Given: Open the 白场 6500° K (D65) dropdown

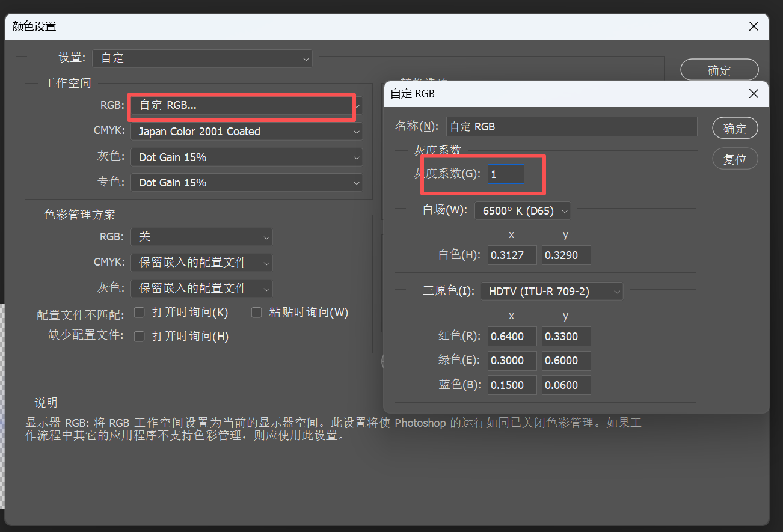Looking at the screenshot, I should 522,211.
